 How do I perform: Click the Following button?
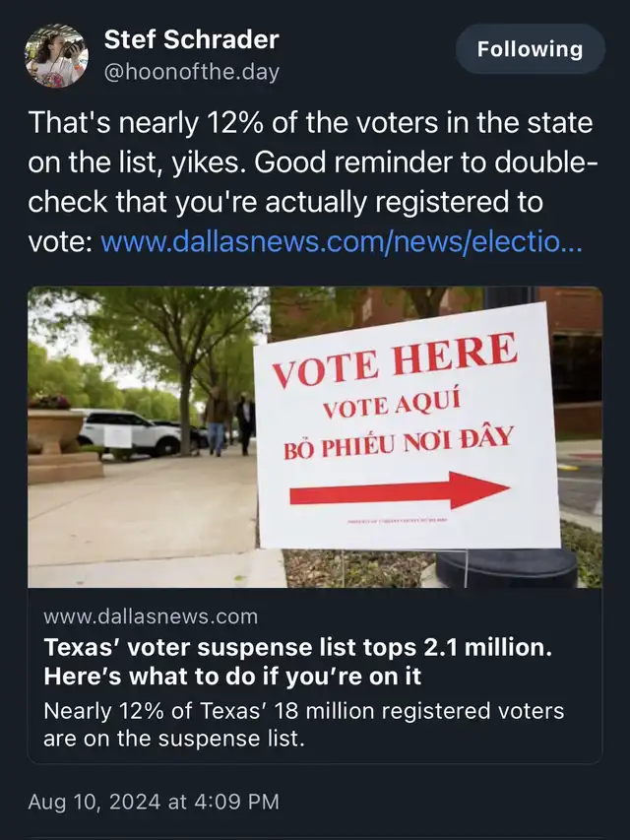[x=531, y=49]
